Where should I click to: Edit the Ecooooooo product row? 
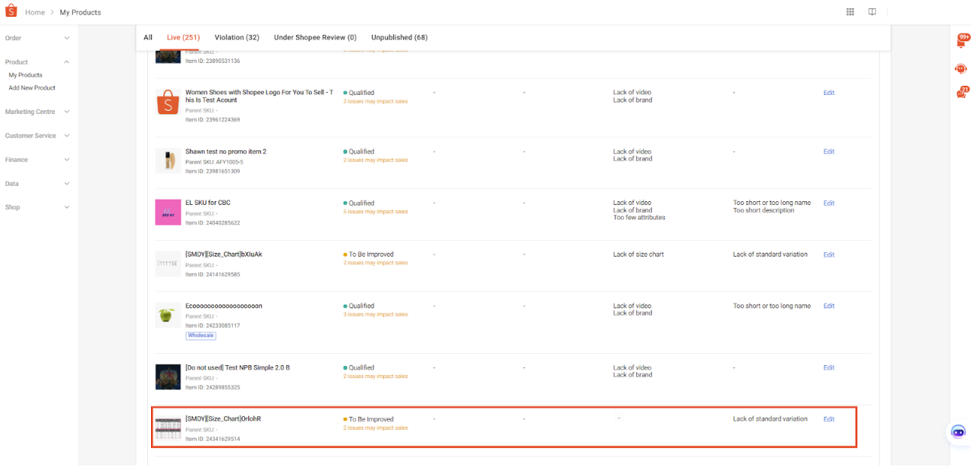point(829,306)
